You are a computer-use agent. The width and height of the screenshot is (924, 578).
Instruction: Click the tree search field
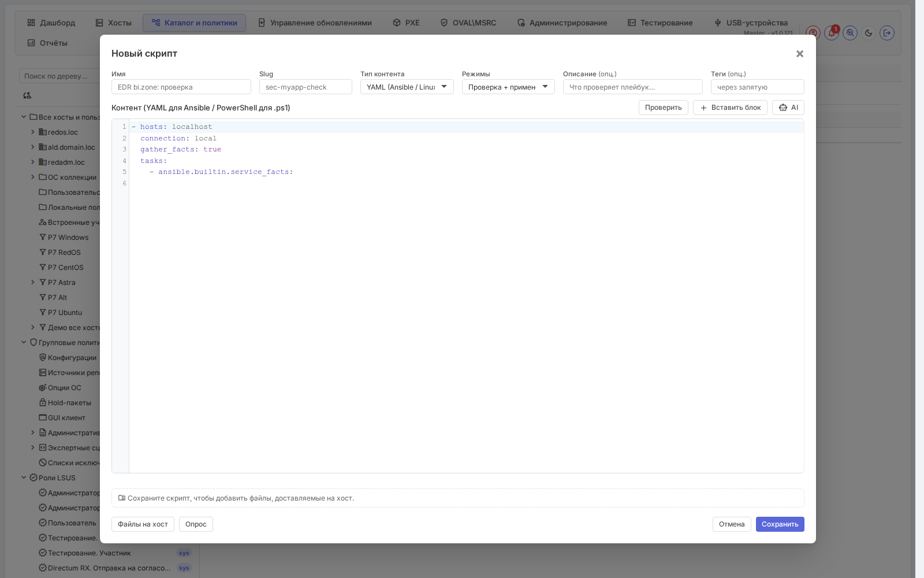coord(59,76)
